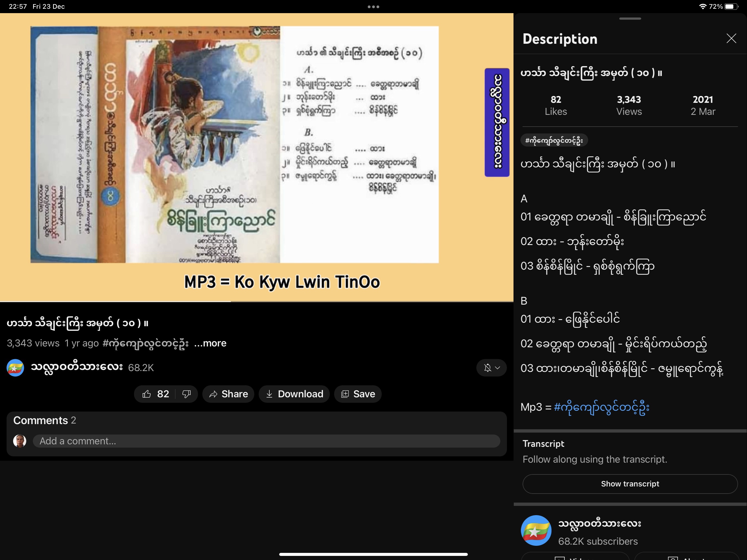Open blue hashtag link after Mp3 =
This screenshot has height=560, width=747.
coord(602,407)
